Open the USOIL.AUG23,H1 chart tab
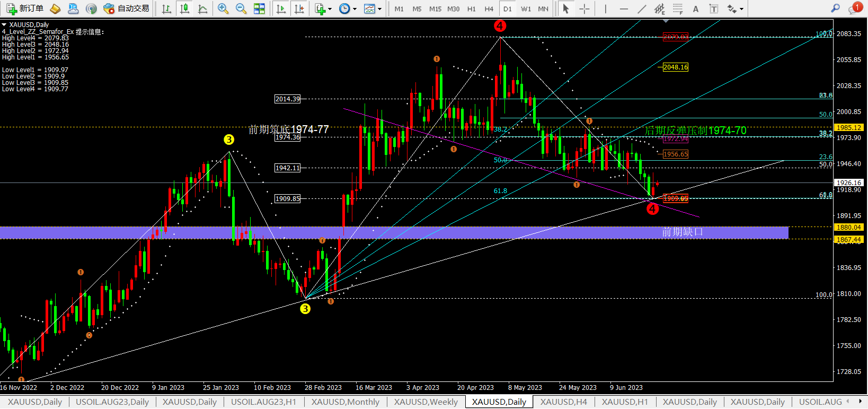The width and height of the screenshot is (868, 409). (263, 402)
